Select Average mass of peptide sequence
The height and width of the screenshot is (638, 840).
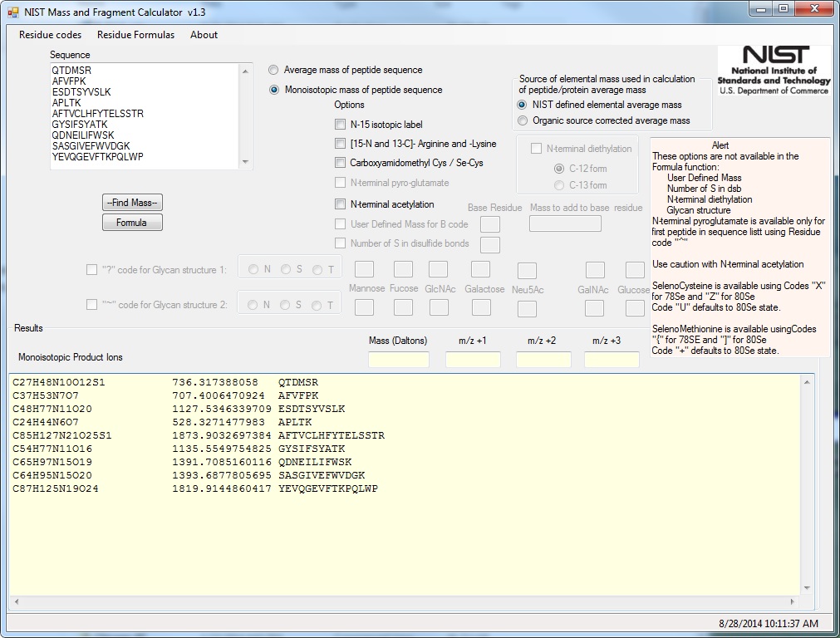(x=274, y=71)
